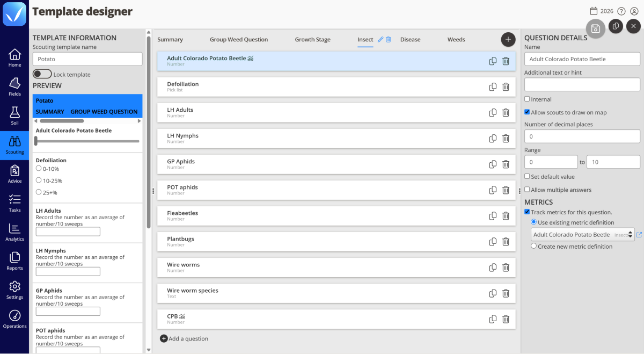Open the Reports section
Image resolution: width=644 pixels, height=354 pixels.
point(14,261)
